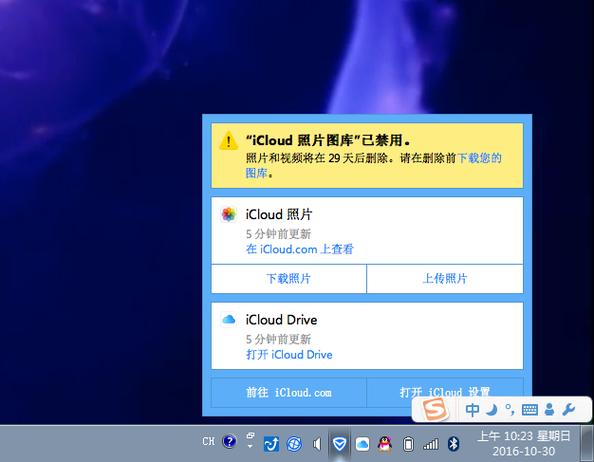Open Sogou wrench settings icon

pos(568,409)
